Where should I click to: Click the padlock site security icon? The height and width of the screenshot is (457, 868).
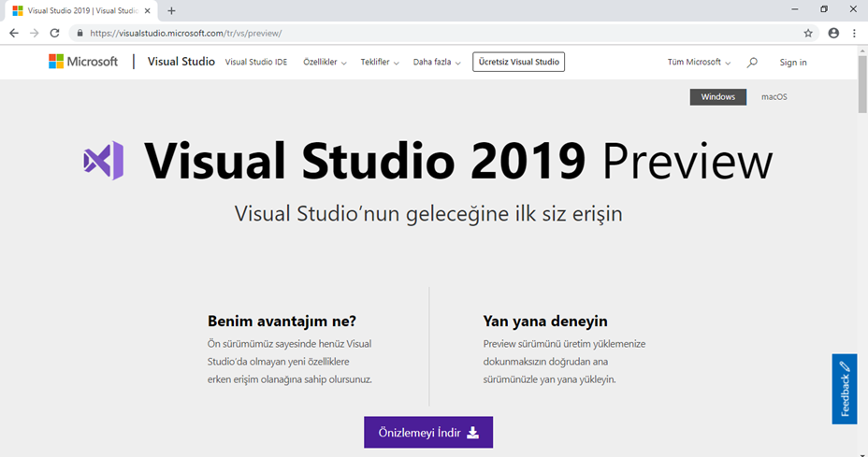(80, 34)
